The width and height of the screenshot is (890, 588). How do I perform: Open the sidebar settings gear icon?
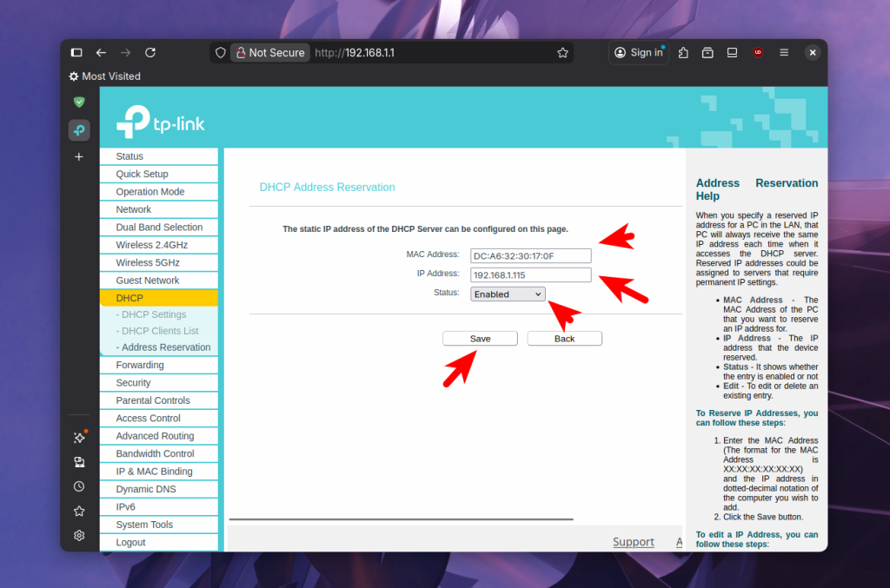coord(79,535)
